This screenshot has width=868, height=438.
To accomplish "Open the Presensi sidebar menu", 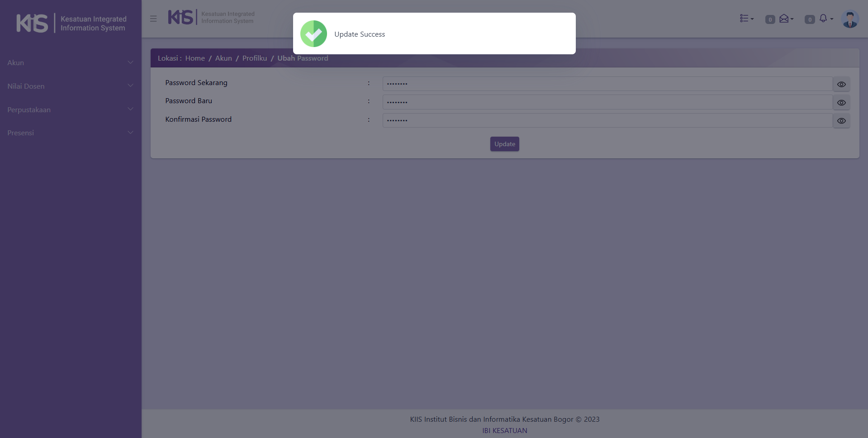I will [71, 133].
